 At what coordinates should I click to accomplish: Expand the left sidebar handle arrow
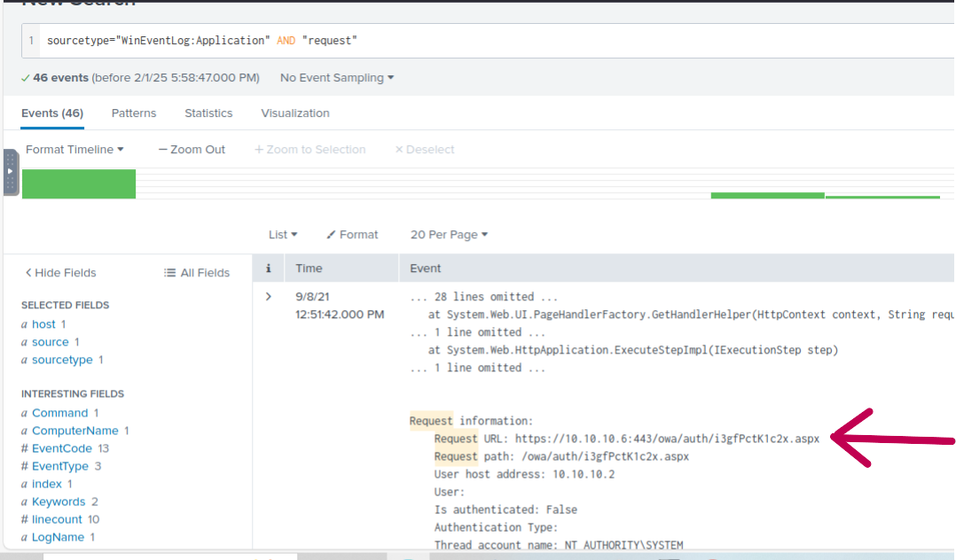[x=11, y=171]
